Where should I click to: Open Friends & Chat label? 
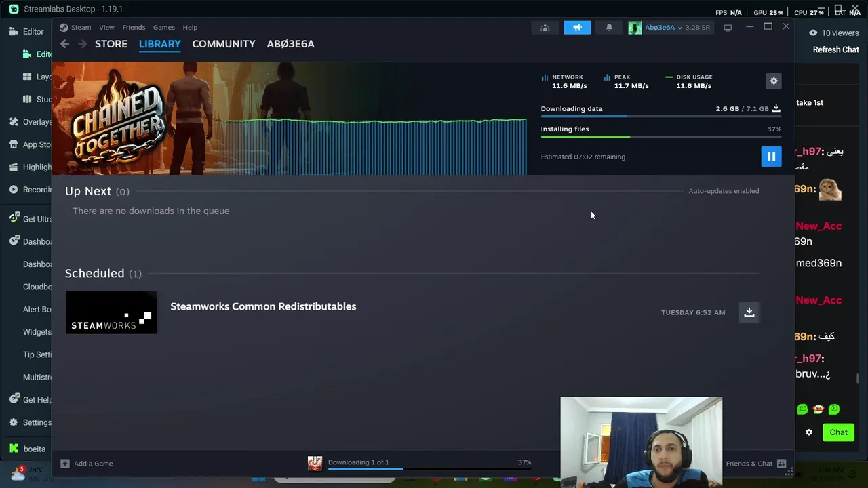click(749, 464)
